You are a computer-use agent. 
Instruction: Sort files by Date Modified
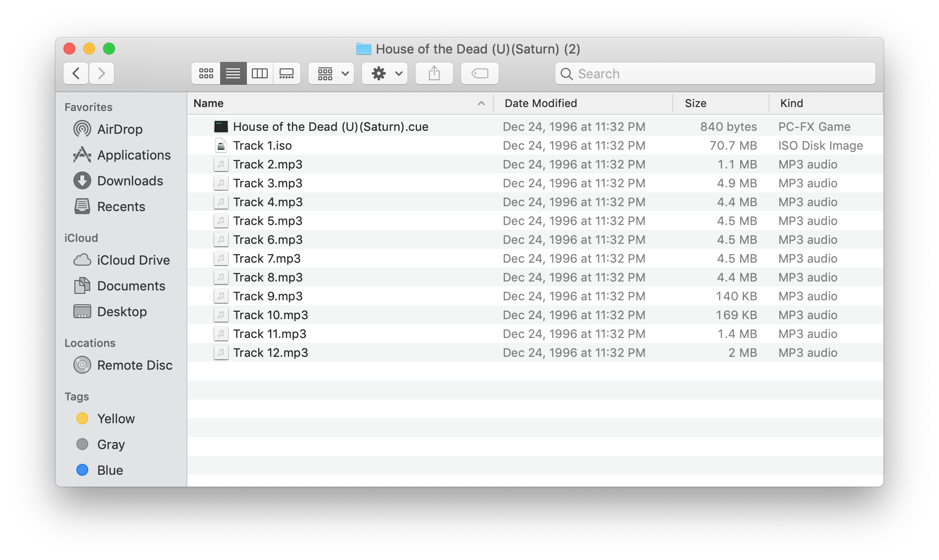(x=540, y=103)
